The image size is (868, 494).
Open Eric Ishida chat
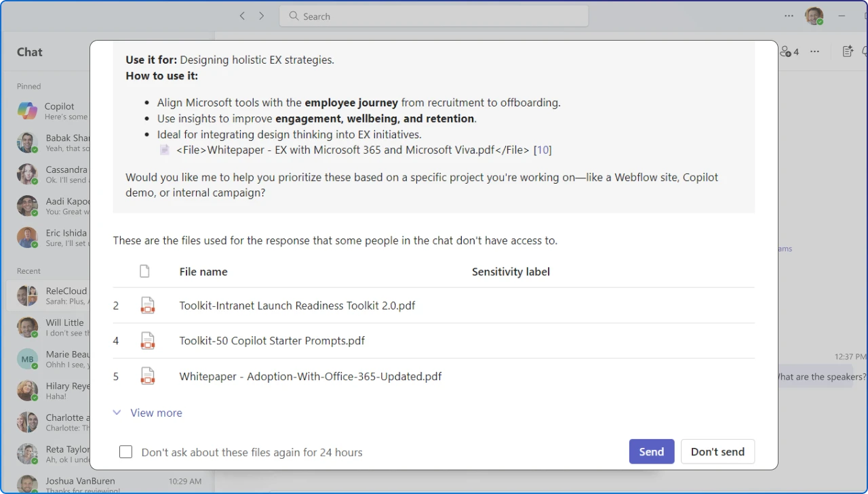53,237
